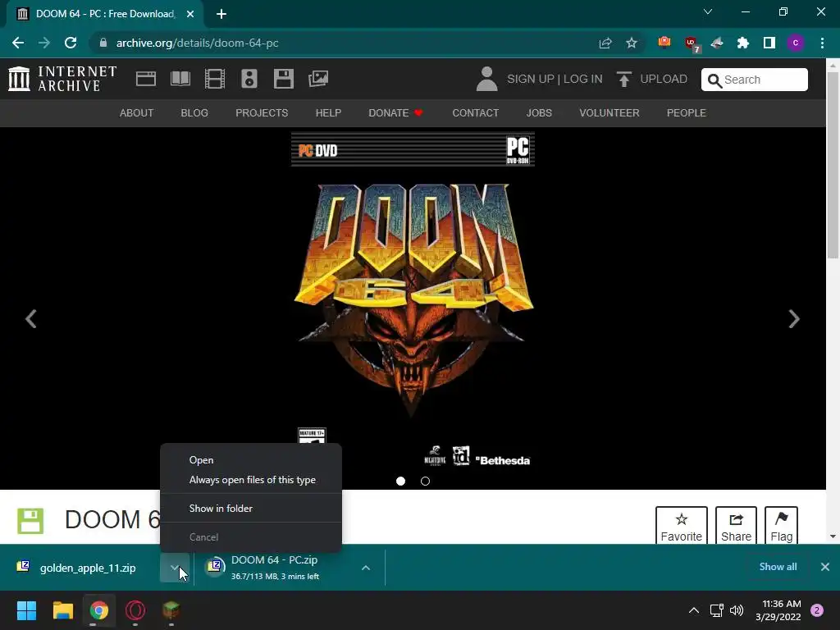Click the share page icon in address bar
The image size is (840, 630).
605,43
